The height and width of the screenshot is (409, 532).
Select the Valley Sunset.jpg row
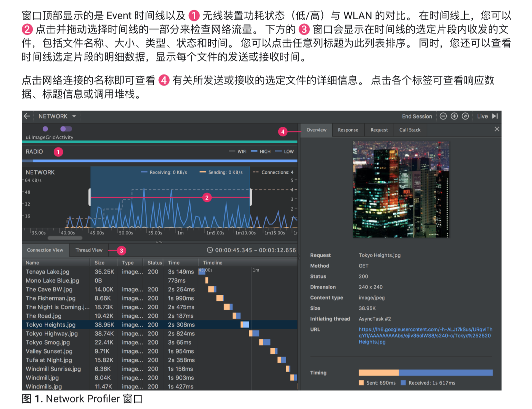click(160, 351)
